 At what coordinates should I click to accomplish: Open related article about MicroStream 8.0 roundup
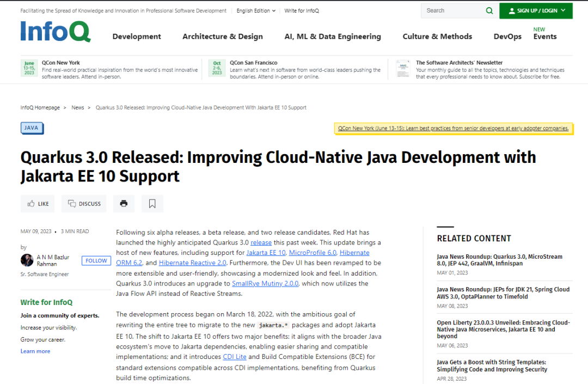click(x=499, y=260)
